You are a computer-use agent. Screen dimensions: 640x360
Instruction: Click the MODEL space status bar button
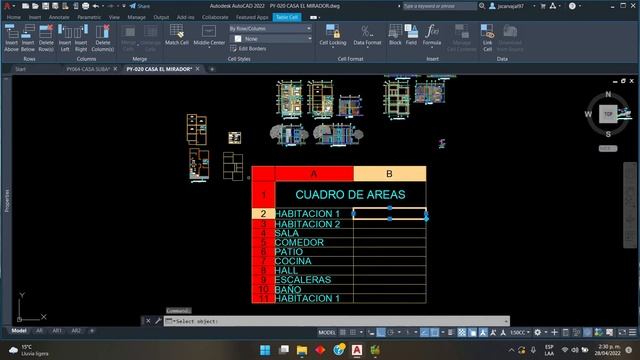(x=327, y=333)
